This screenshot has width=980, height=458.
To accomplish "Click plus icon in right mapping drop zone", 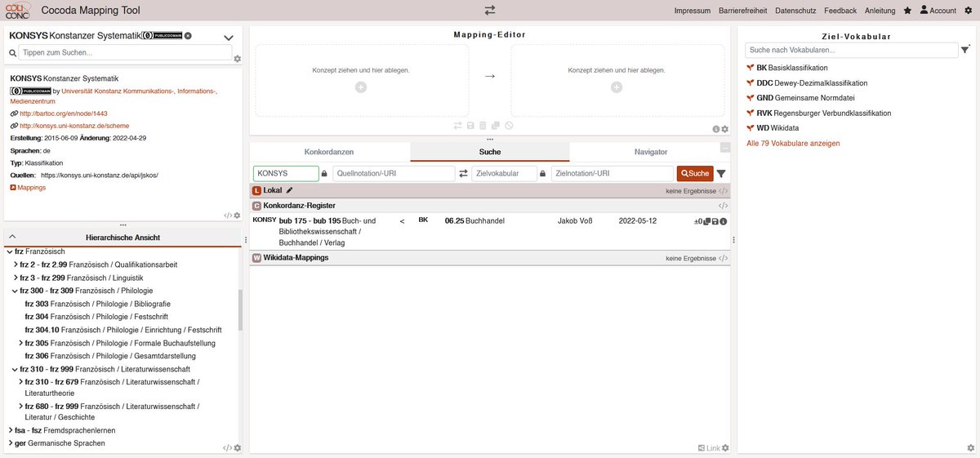I will point(617,87).
